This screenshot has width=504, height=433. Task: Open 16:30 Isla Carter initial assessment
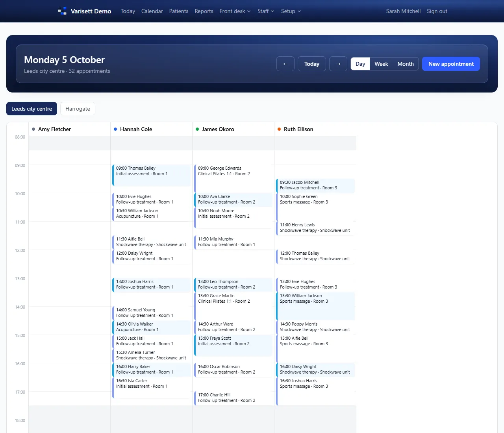[152, 388]
